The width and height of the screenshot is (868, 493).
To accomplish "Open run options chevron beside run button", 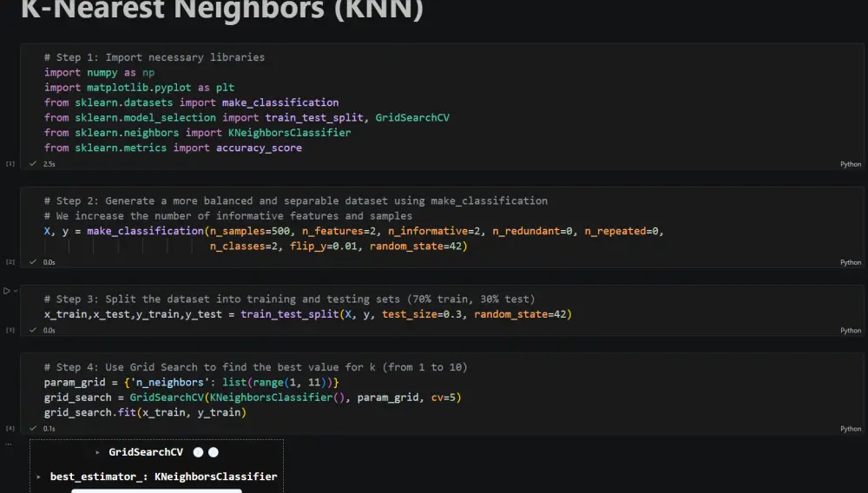I will coord(16,291).
